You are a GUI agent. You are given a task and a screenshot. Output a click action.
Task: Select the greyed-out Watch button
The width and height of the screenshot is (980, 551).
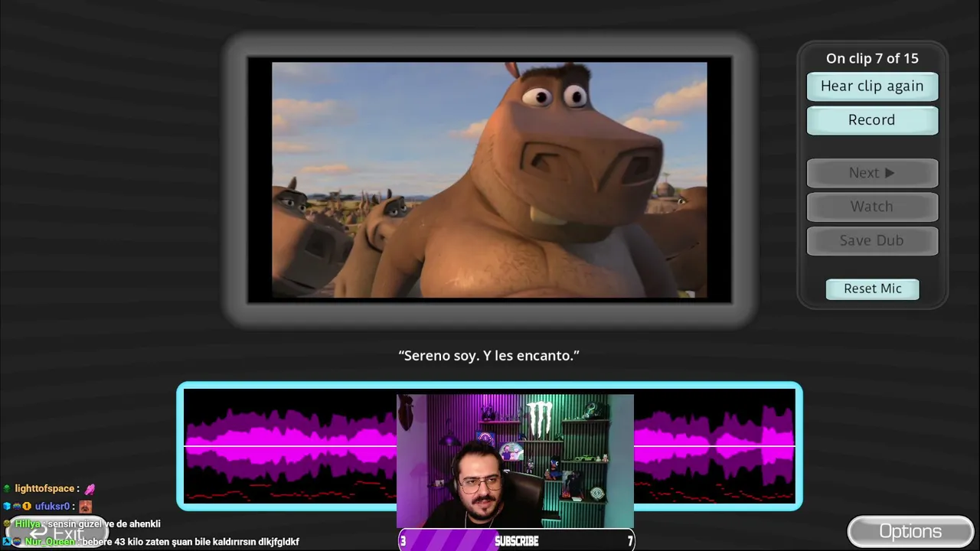coord(872,207)
